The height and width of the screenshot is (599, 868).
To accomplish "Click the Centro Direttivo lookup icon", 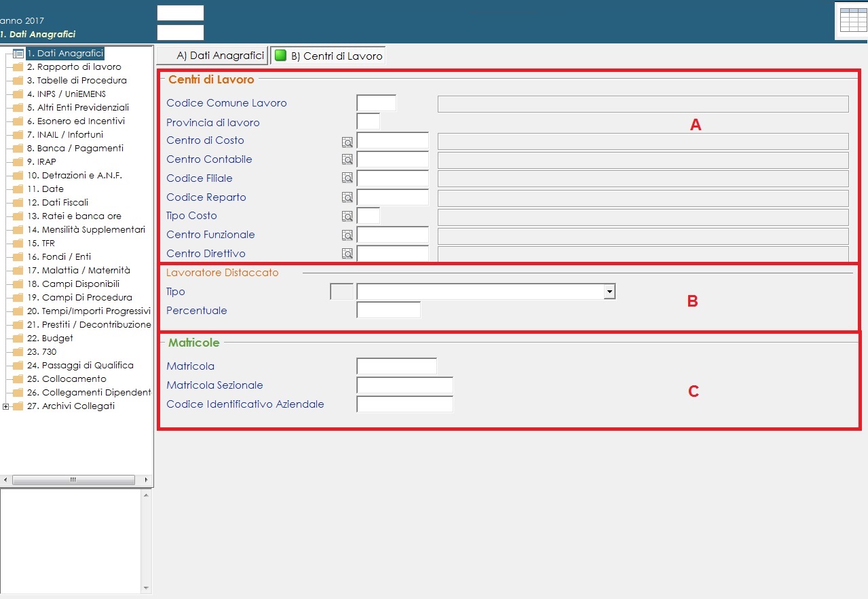I will [x=347, y=254].
